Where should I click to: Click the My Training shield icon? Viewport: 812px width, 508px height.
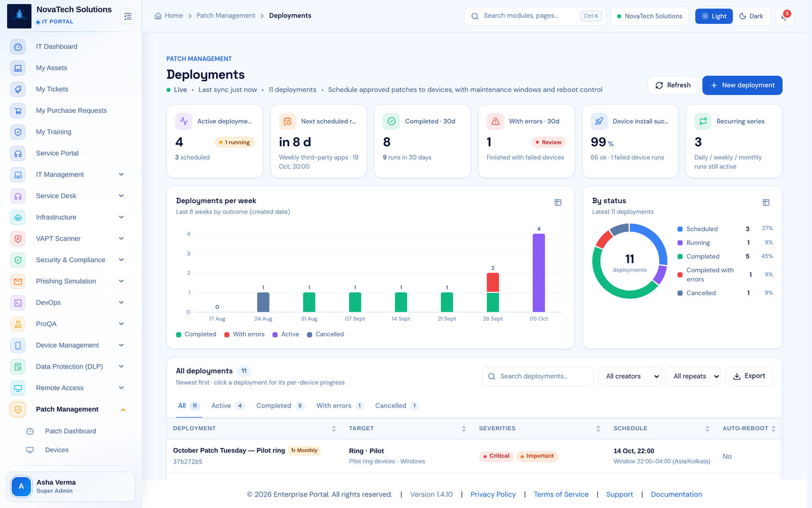(x=18, y=132)
